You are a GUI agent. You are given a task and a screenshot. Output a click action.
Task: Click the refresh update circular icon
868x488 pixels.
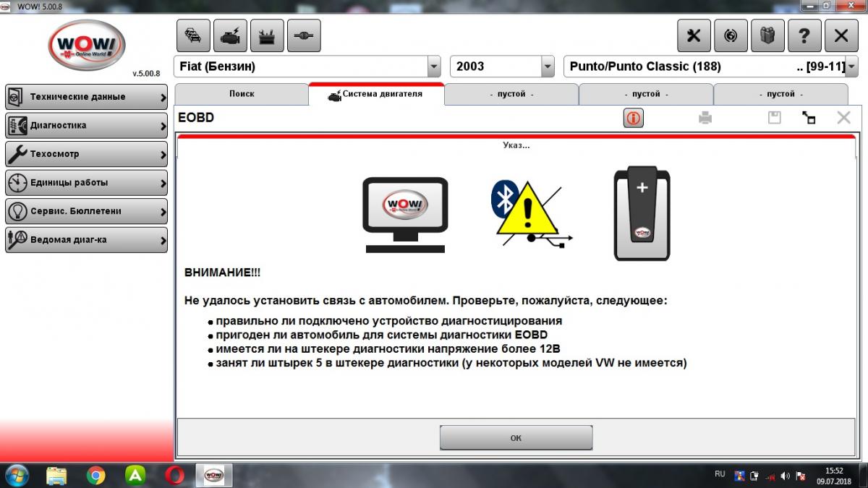[731, 35]
